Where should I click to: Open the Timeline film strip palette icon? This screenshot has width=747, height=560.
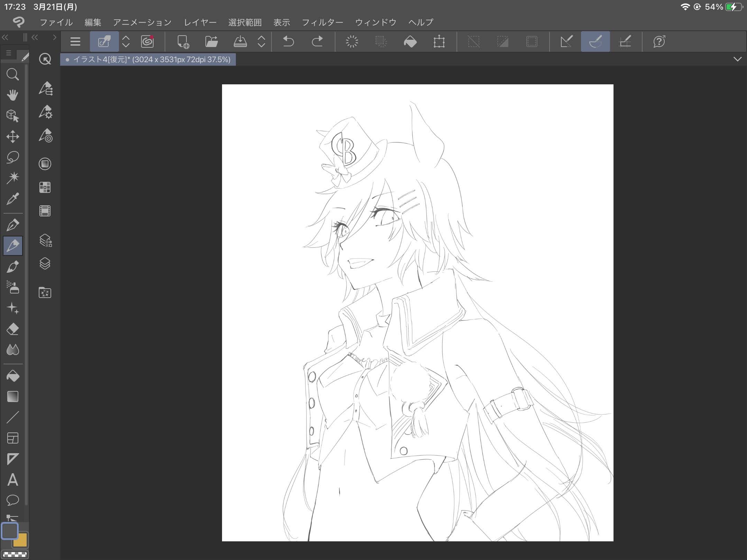[45, 211]
